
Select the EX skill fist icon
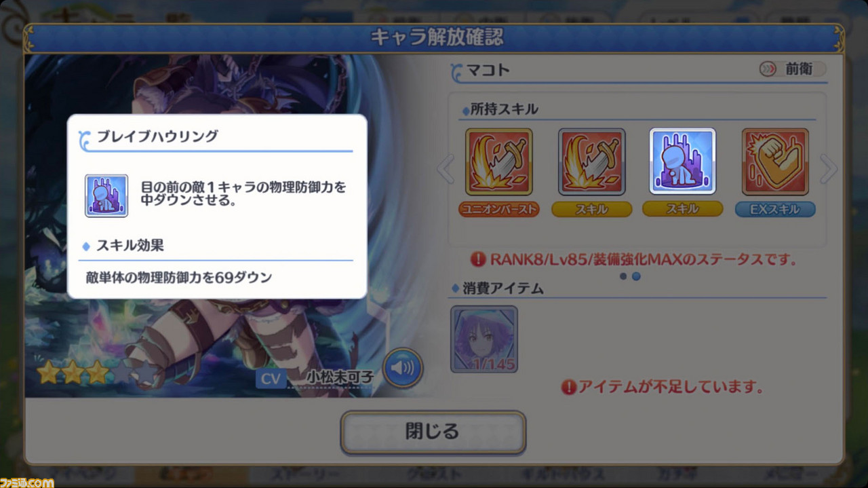tap(775, 162)
